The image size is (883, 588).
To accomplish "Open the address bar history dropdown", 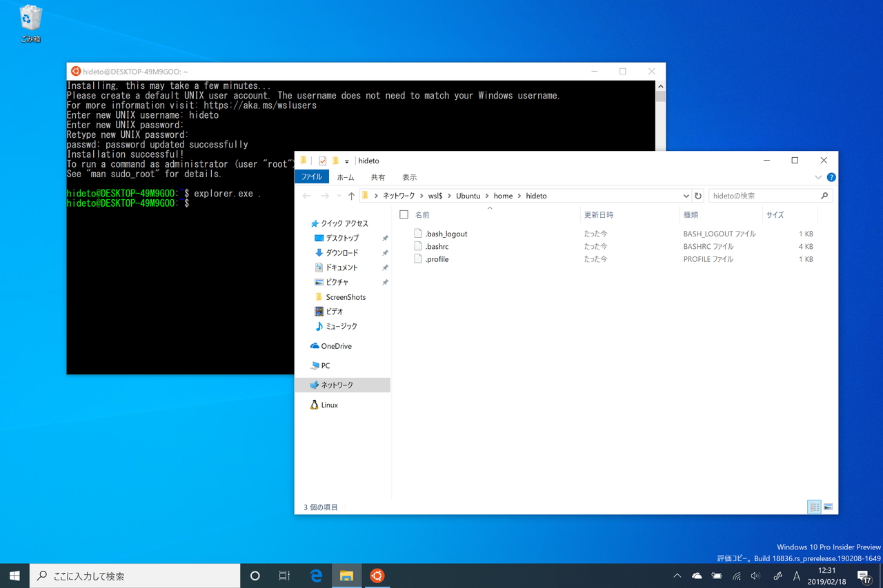I will [686, 195].
